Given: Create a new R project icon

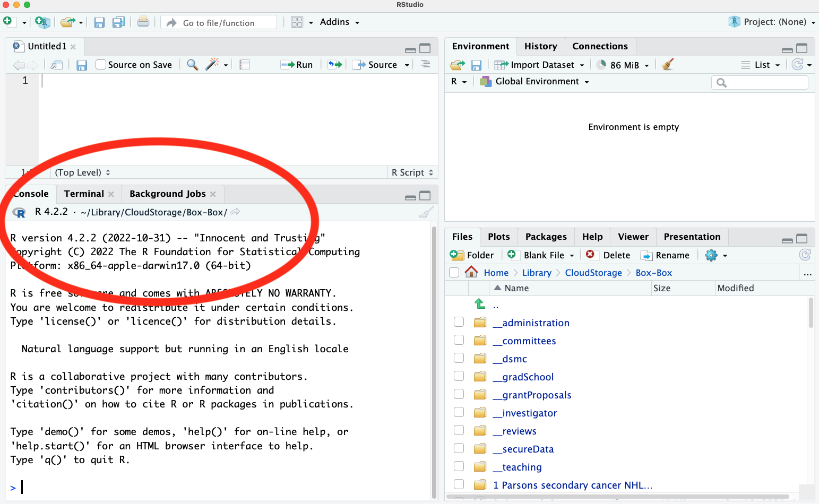Looking at the screenshot, I should coord(42,22).
